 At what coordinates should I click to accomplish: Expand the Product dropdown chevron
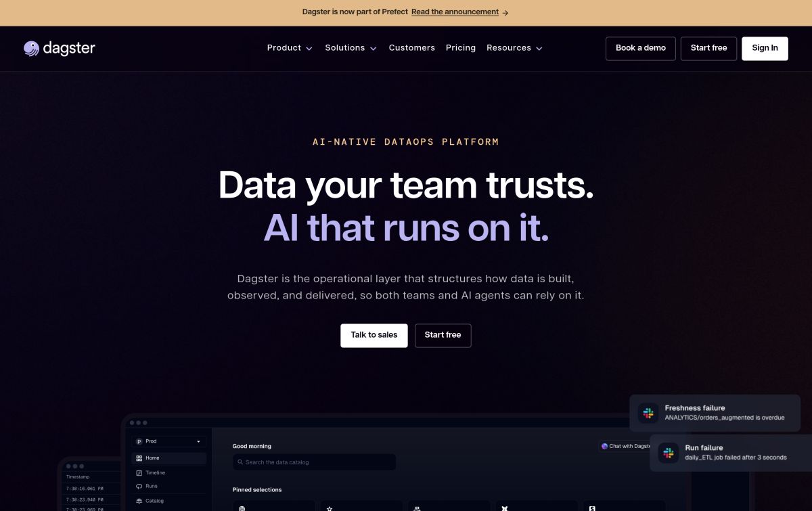(x=309, y=49)
